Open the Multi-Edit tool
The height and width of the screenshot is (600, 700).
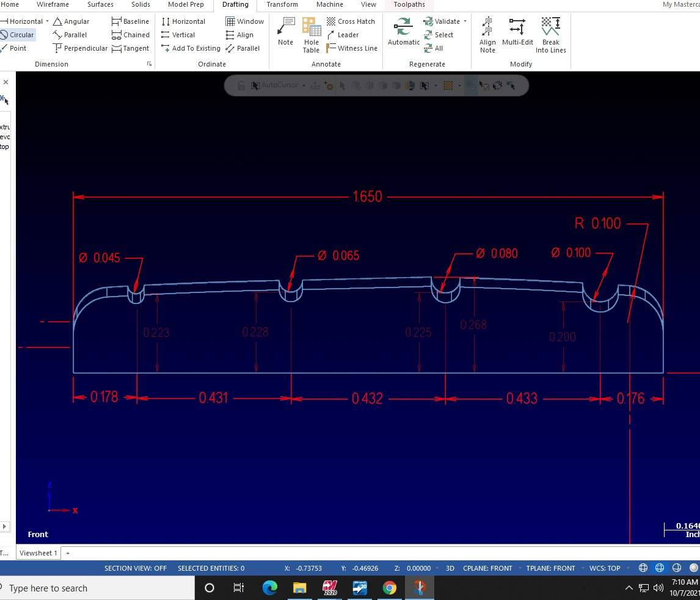(x=517, y=31)
